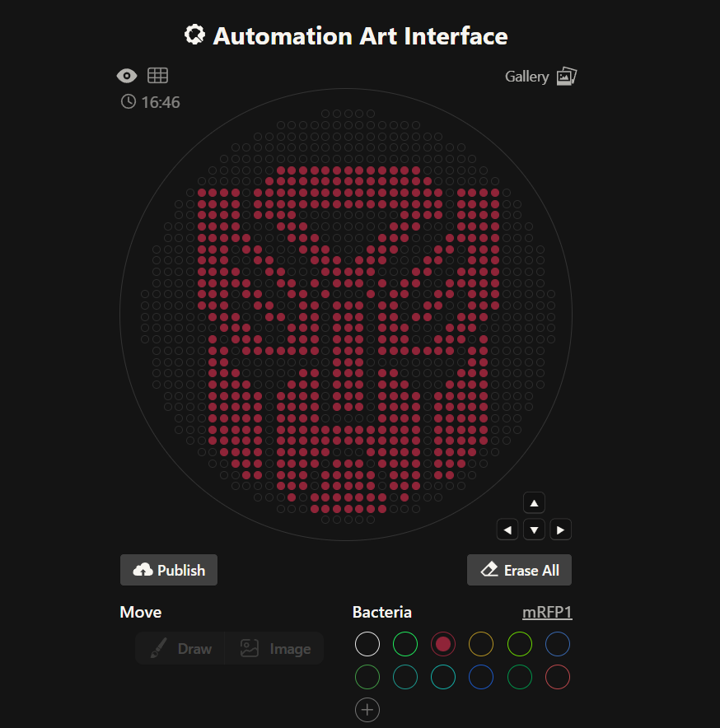Click the Automation Art Interface title

click(360, 36)
